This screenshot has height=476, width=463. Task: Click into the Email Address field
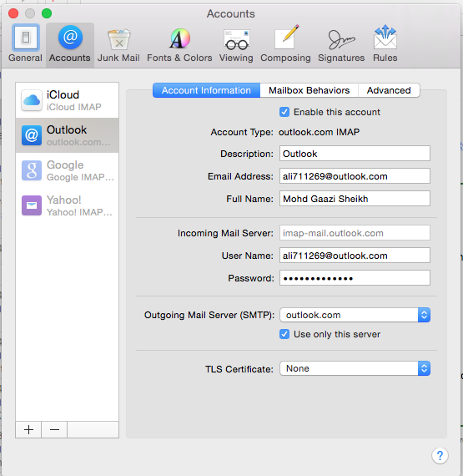coord(355,176)
